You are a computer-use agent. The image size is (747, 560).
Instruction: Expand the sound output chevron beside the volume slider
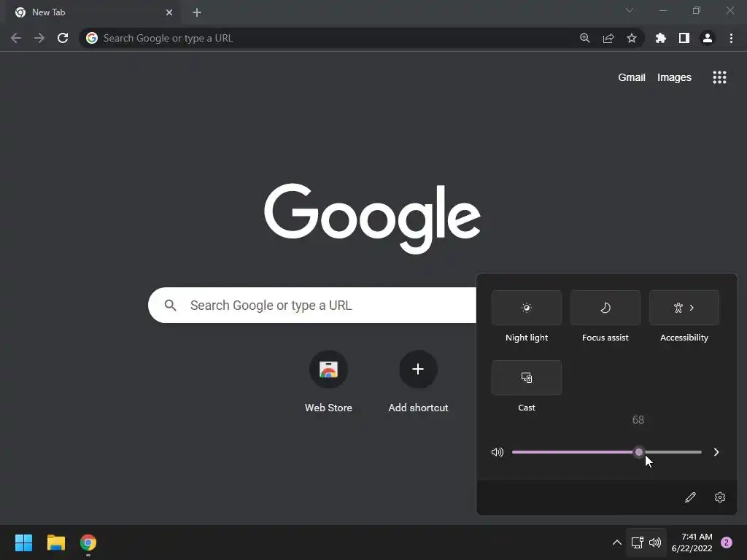[716, 452]
